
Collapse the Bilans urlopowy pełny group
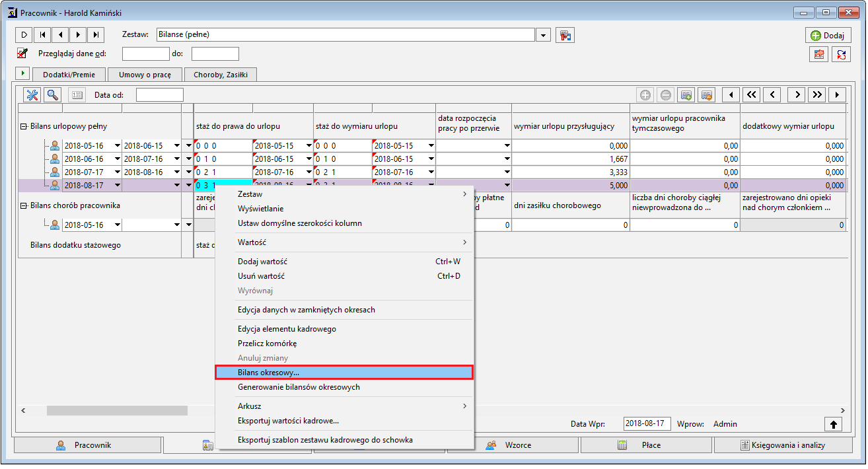(24, 126)
